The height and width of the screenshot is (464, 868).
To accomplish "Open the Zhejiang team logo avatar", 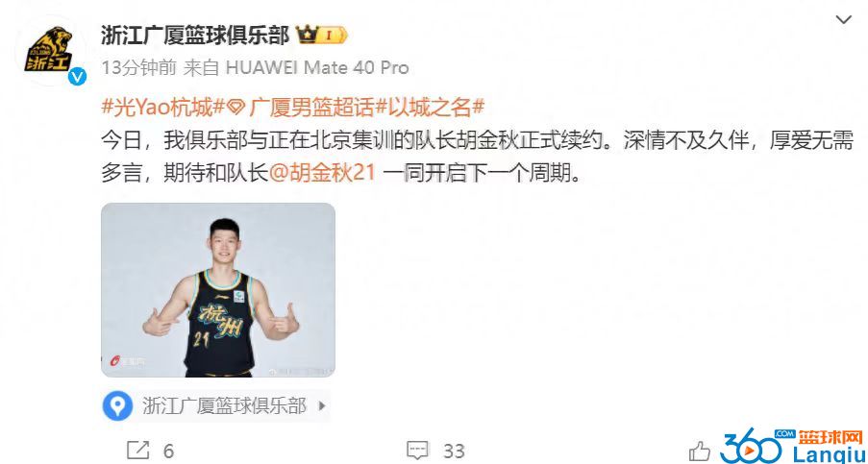I will 50,50.
